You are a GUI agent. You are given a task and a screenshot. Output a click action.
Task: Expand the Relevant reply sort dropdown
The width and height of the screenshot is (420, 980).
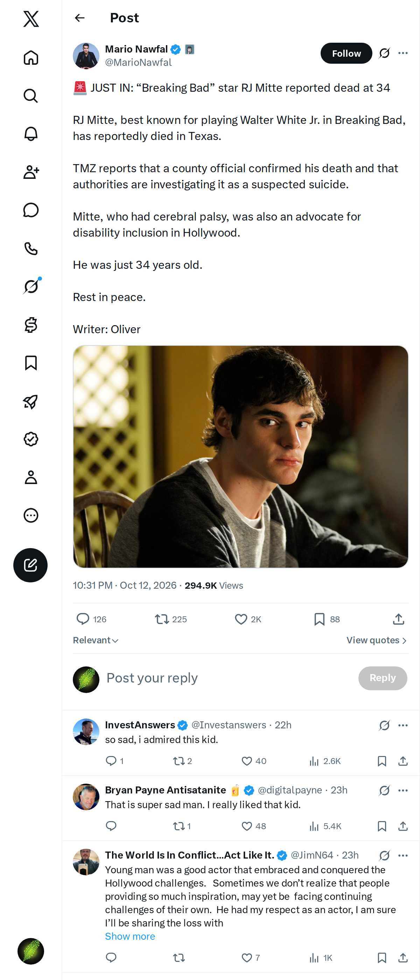pyautogui.click(x=96, y=640)
